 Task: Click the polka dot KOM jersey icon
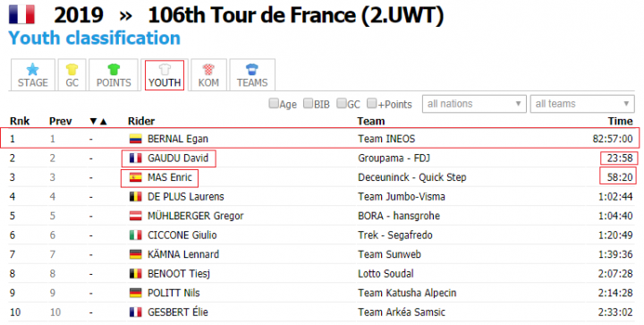pos(208,69)
